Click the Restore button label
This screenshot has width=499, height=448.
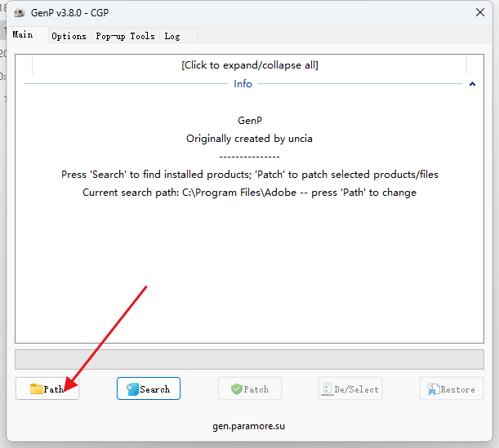457,389
